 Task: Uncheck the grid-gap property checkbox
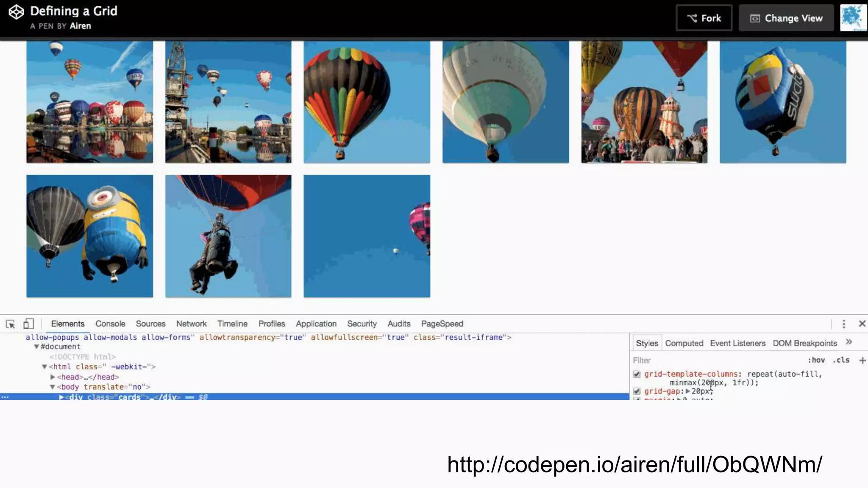tap(637, 391)
